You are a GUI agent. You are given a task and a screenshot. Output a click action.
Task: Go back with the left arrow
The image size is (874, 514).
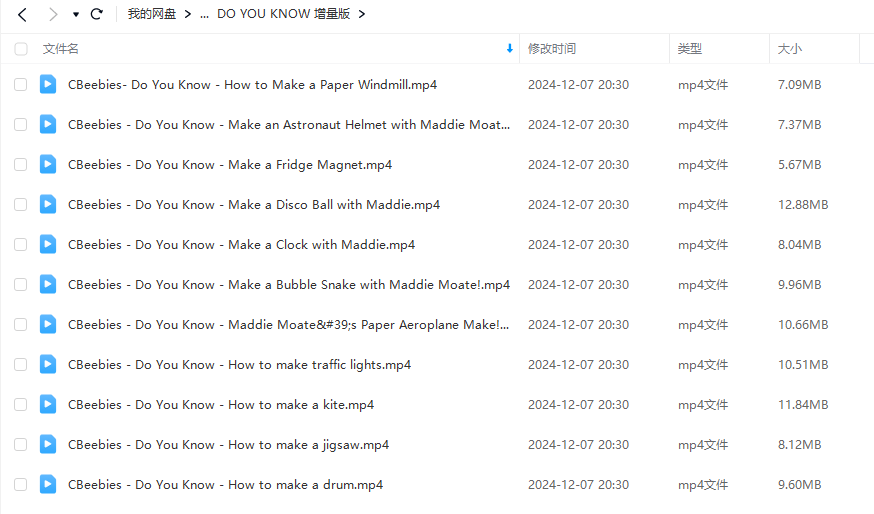point(22,14)
